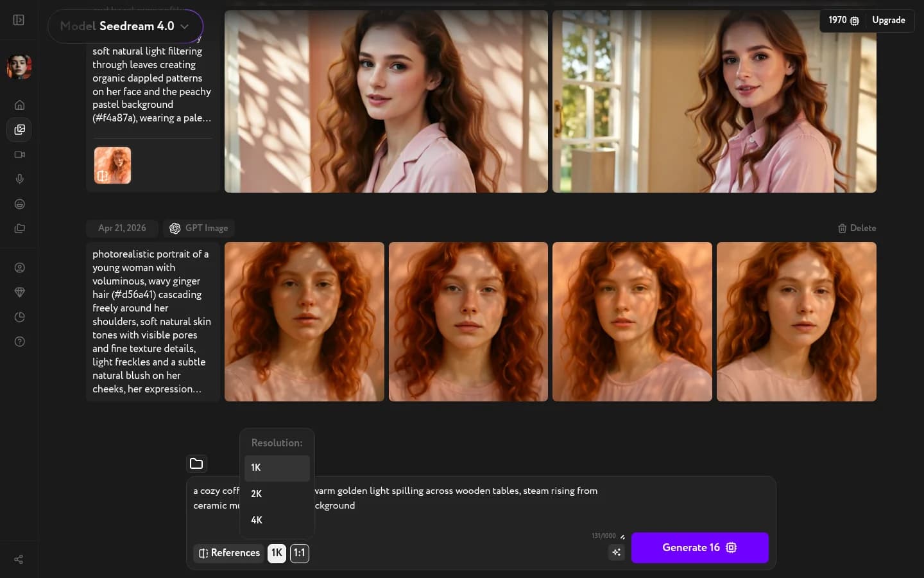The width and height of the screenshot is (924, 578).
Task: Open the voice/audio tool in sidebar
Action: (x=19, y=179)
